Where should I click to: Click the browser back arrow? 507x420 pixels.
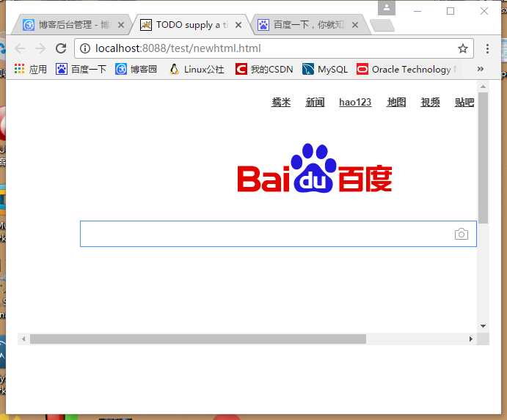click(x=20, y=48)
